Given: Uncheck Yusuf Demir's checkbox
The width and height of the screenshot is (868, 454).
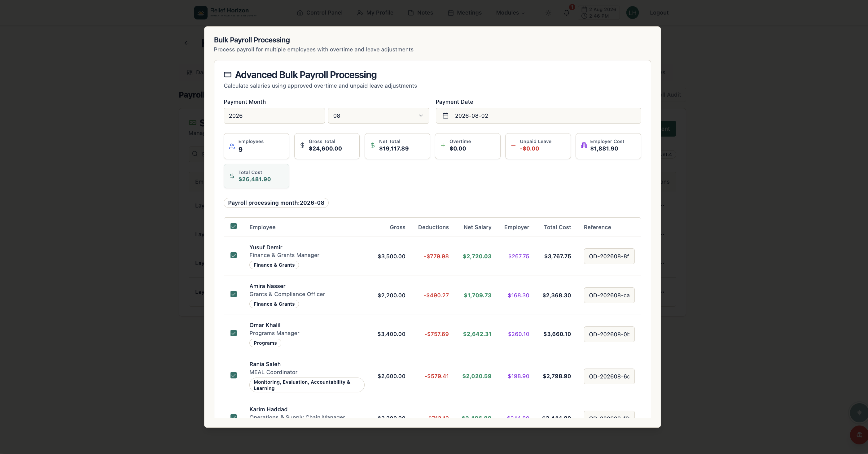Looking at the screenshot, I should (234, 255).
